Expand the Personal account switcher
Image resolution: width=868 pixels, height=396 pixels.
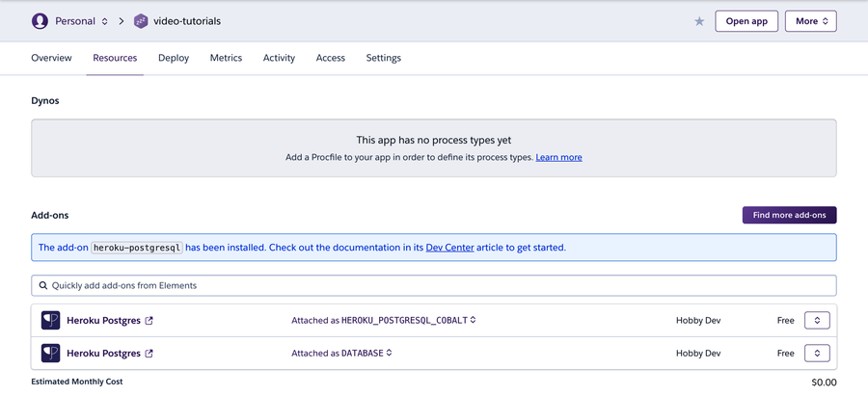[104, 21]
